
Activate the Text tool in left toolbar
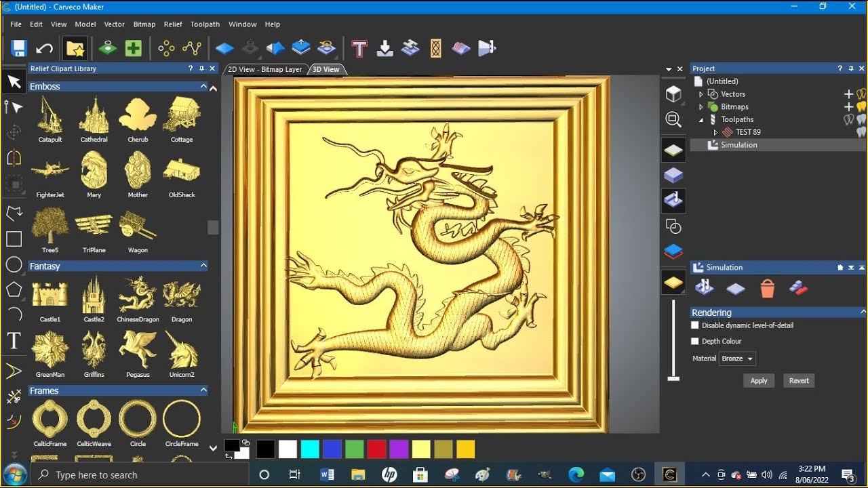14,340
